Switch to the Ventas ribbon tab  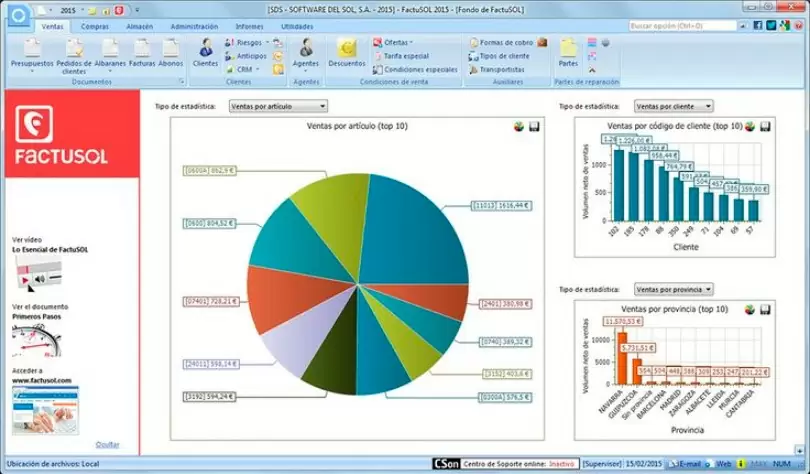point(52,26)
